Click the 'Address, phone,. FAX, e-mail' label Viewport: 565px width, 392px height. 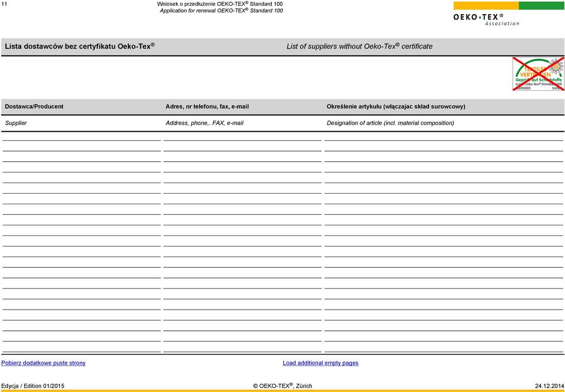click(x=204, y=123)
